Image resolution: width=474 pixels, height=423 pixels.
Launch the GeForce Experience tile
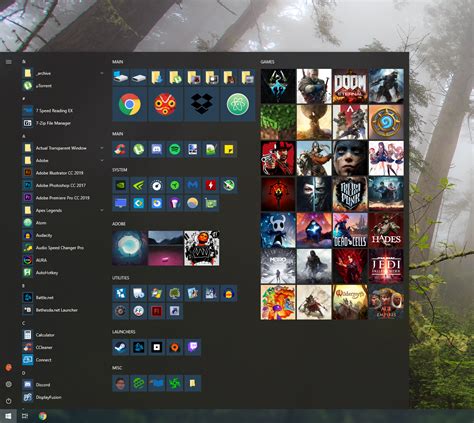click(139, 185)
